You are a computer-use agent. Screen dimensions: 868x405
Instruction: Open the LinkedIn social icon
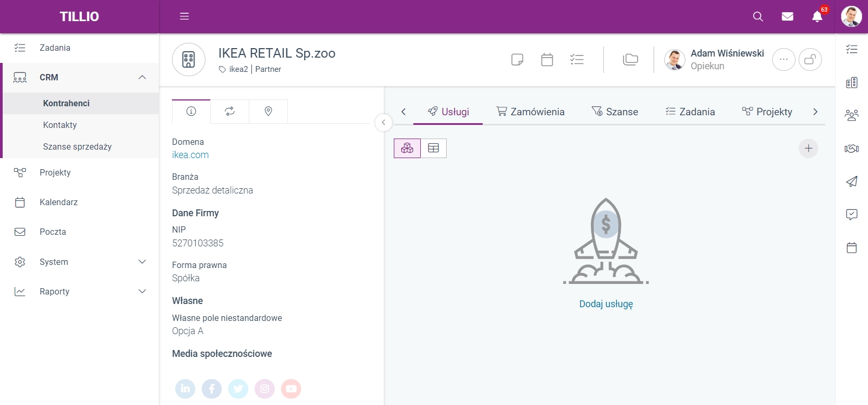[x=185, y=389]
